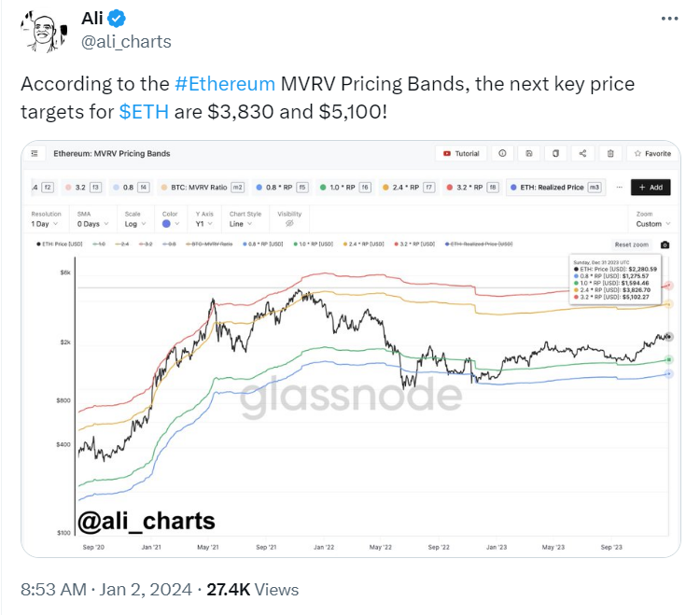Screen dimensions: 700x615
Task: Open the chart info icon
Action: click(x=502, y=153)
